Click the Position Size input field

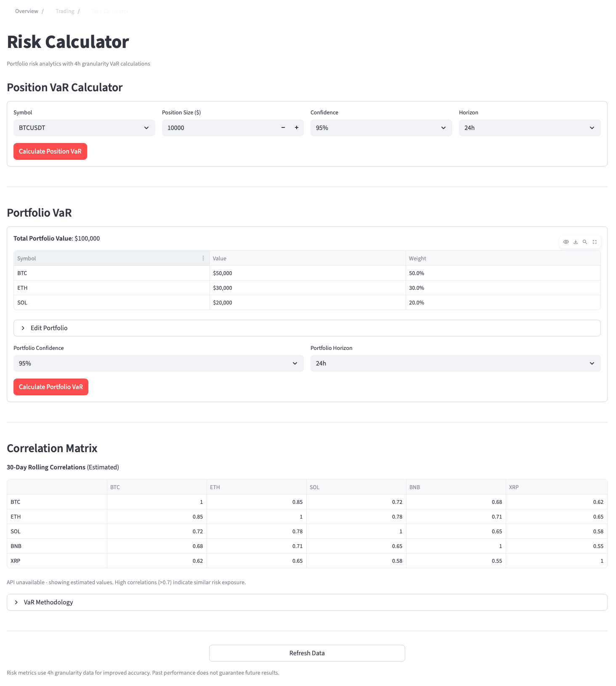click(219, 128)
